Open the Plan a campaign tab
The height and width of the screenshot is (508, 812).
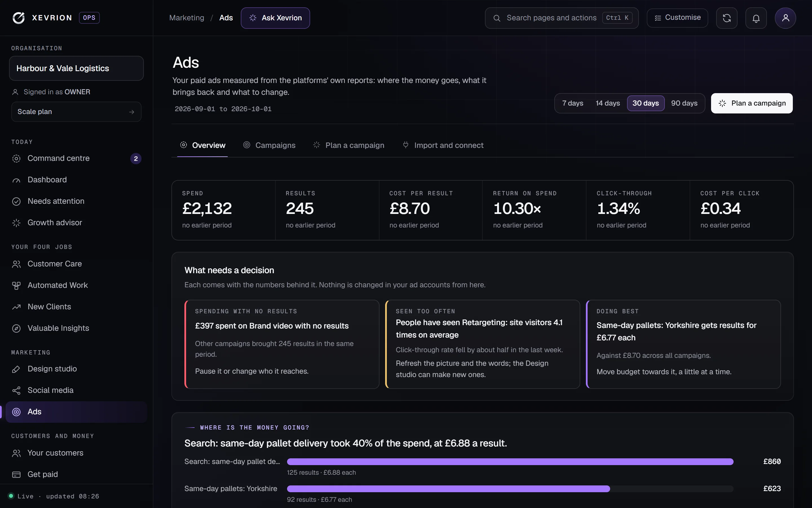pos(348,145)
